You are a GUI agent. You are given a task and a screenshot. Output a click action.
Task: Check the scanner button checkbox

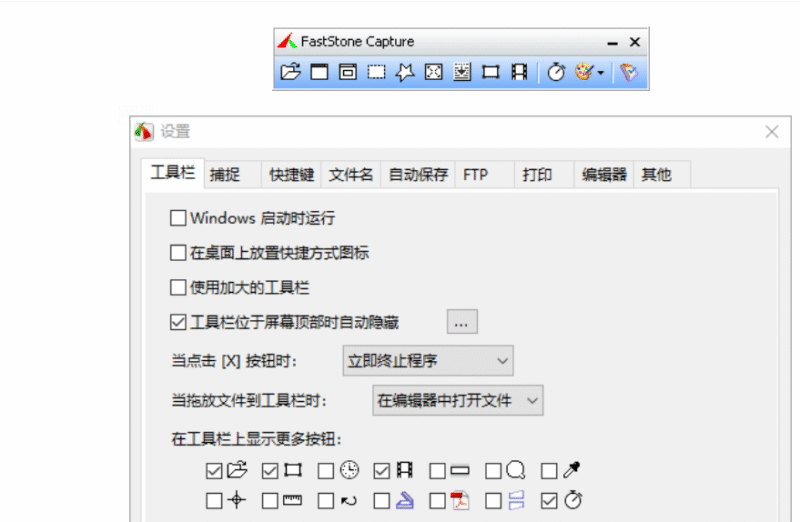click(x=382, y=501)
